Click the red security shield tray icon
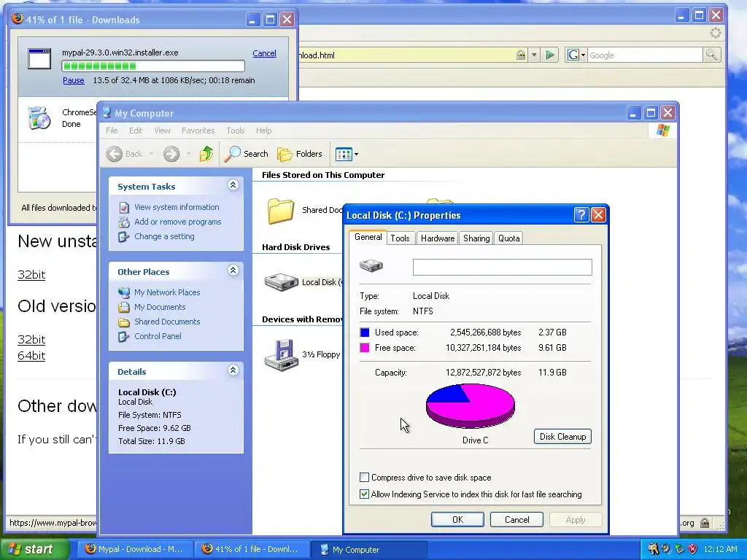Screen dimensions: 747x560 click(693, 549)
